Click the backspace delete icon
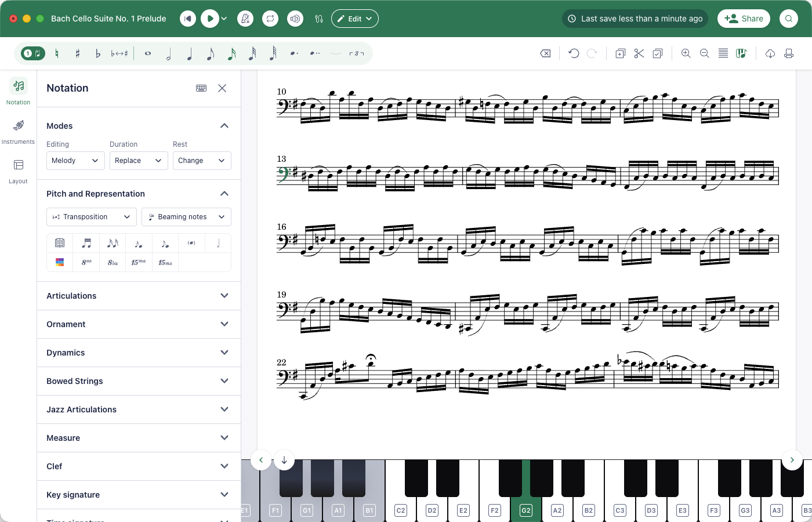Image resolution: width=812 pixels, height=522 pixels. [545, 53]
